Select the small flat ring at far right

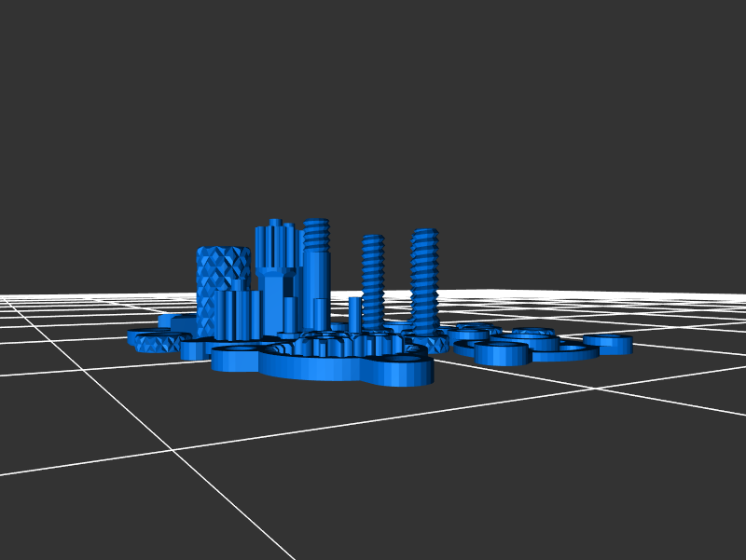click(608, 343)
